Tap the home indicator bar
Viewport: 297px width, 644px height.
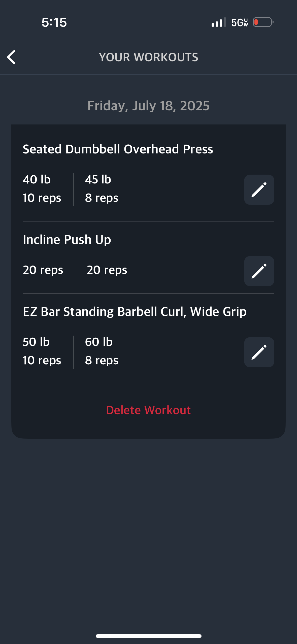click(x=148, y=636)
